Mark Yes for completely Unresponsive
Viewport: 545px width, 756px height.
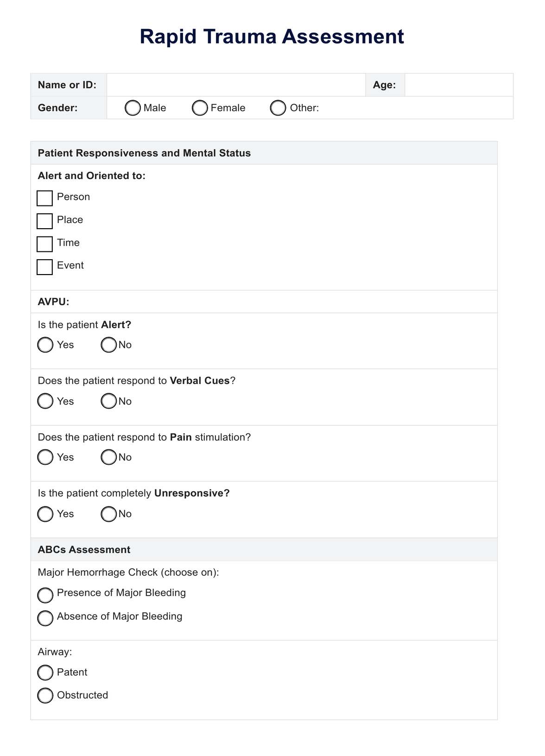tap(45, 514)
